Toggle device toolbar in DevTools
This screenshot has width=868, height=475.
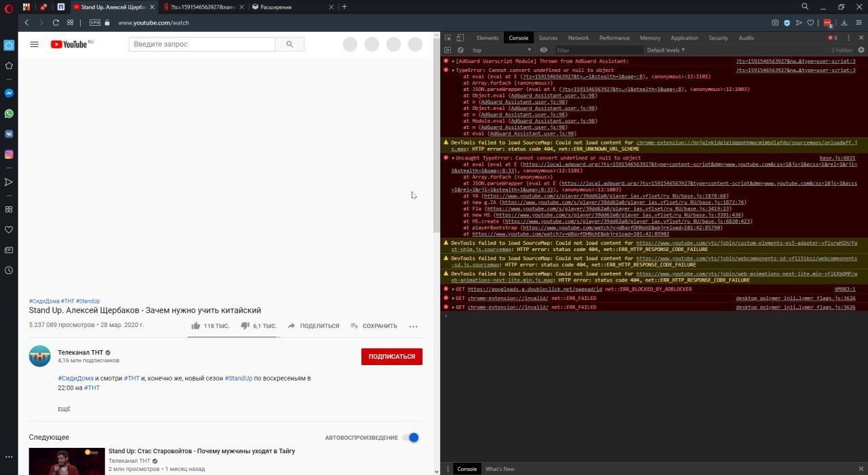[460, 38]
